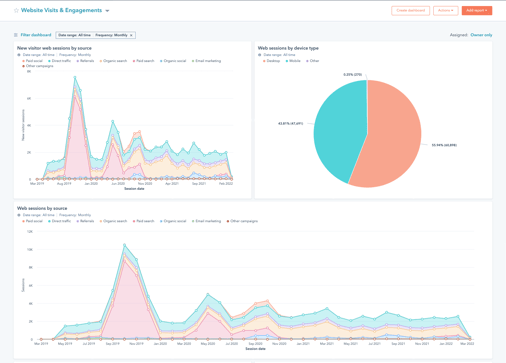The image size is (506, 363).
Task: Toggle Direct traffic legend in Web sessions by source chart
Action: pos(59,221)
